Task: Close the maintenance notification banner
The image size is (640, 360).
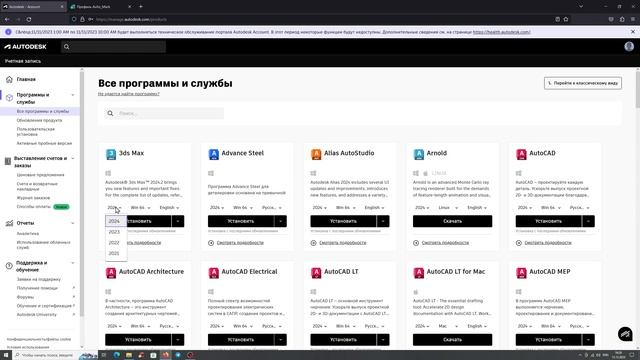Action: (x=633, y=32)
